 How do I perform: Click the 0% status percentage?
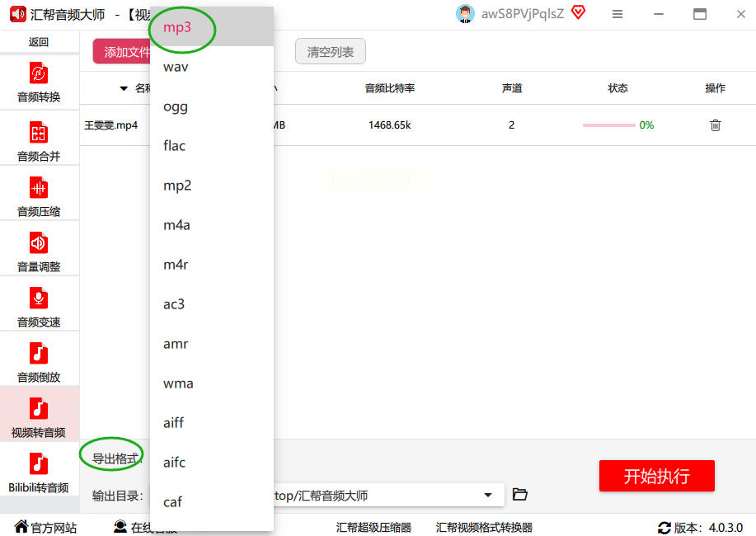tap(646, 125)
